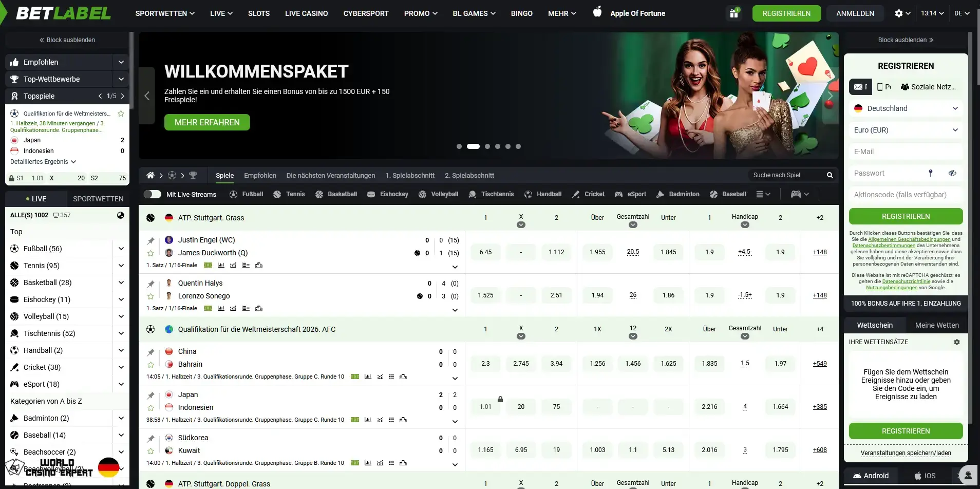Favorite the China vs Bahrain star
980x489 pixels.
[150, 365]
